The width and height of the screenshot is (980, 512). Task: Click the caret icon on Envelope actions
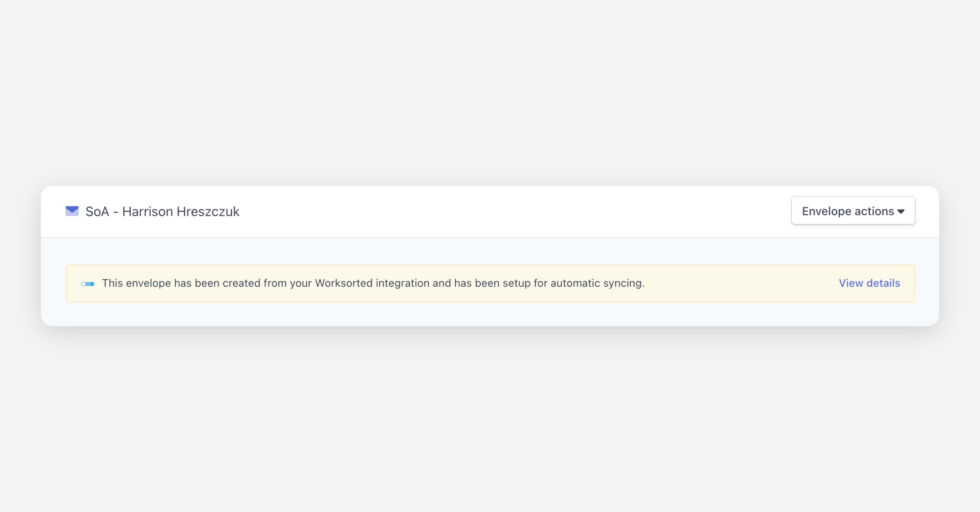(901, 211)
